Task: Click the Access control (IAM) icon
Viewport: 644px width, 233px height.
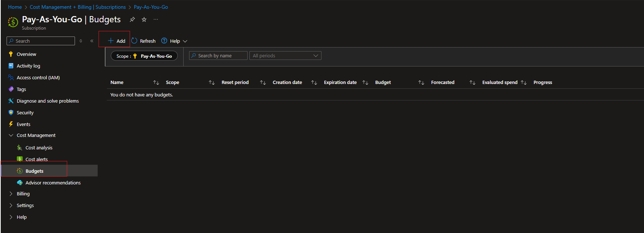Action: click(x=11, y=77)
